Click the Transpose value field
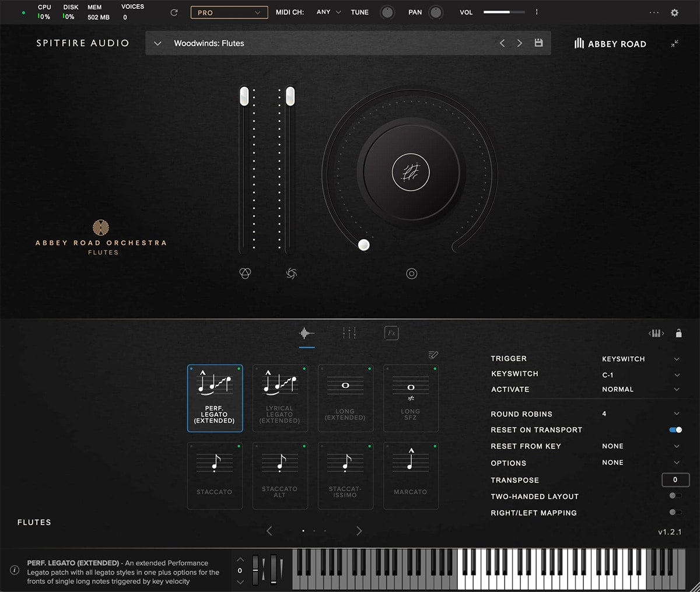This screenshot has height=592, width=700. [675, 479]
